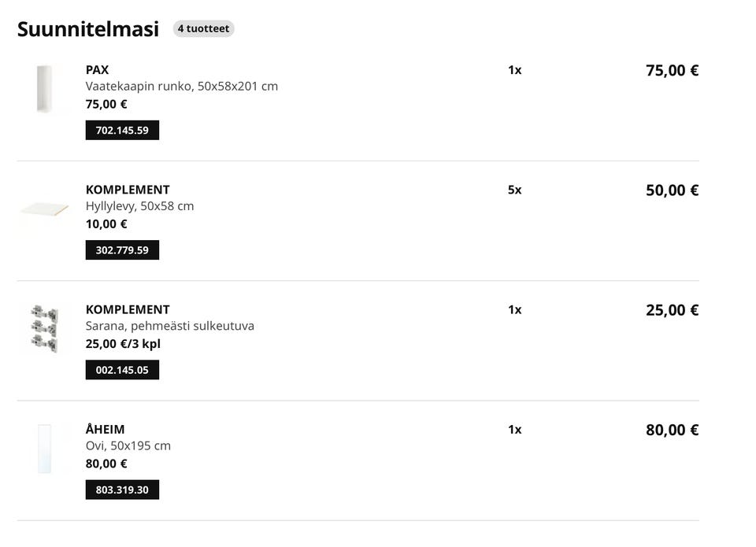Click the 50,00 € total for Hyllylevy

(x=672, y=190)
